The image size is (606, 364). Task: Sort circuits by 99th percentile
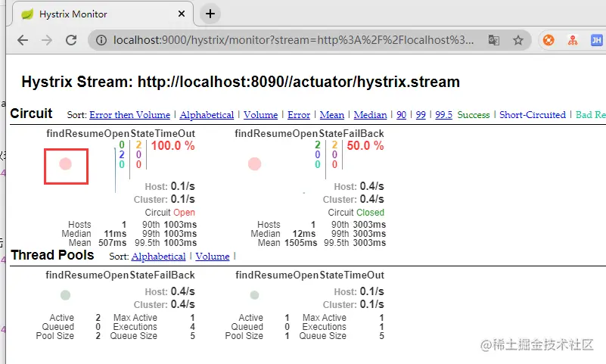pyautogui.click(x=421, y=115)
